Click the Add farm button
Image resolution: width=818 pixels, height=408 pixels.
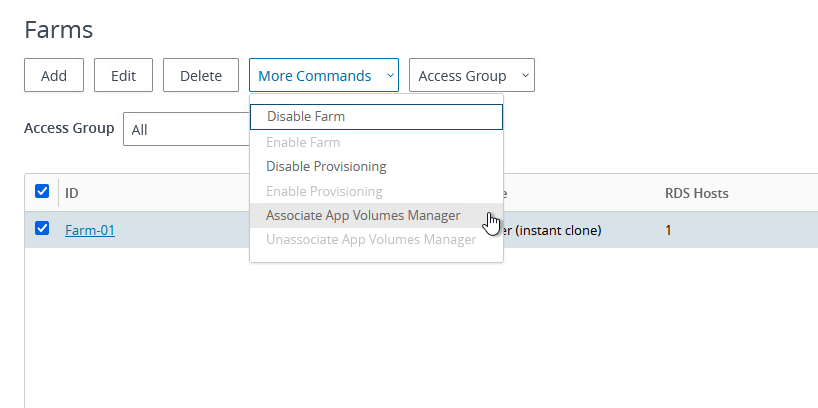(54, 76)
